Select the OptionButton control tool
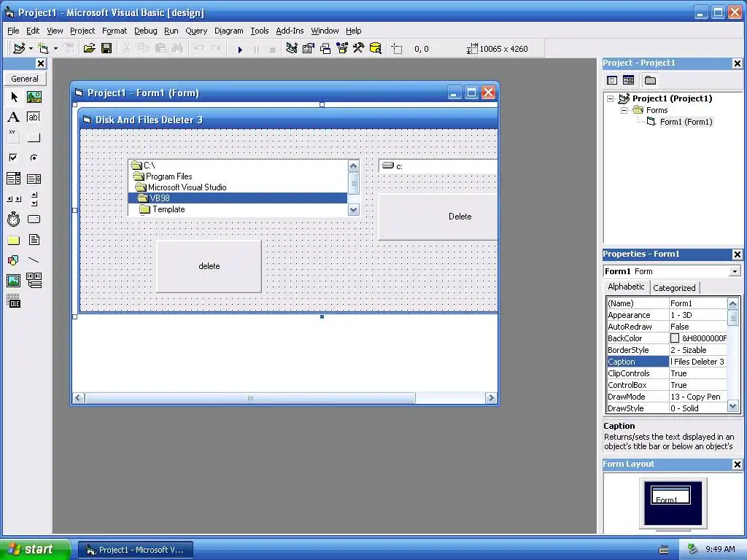The height and width of the screenshot is (560, 747). click(x=34, y=157)
